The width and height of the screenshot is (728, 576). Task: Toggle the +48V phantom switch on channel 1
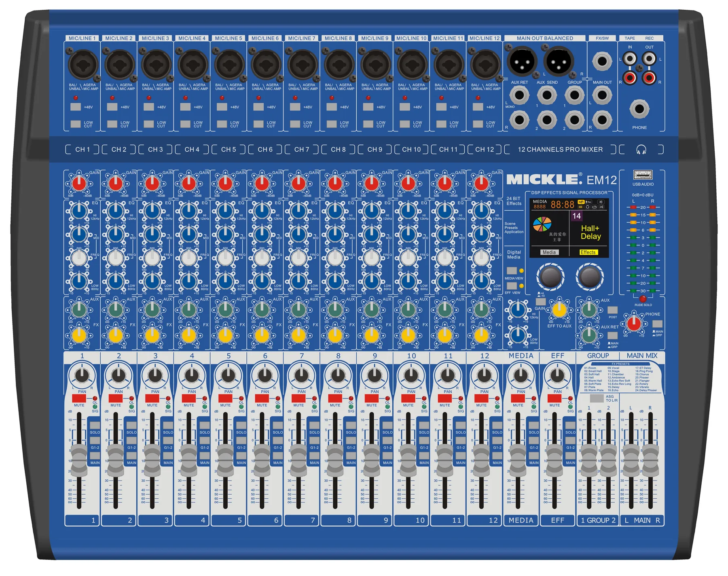point(76,107)
